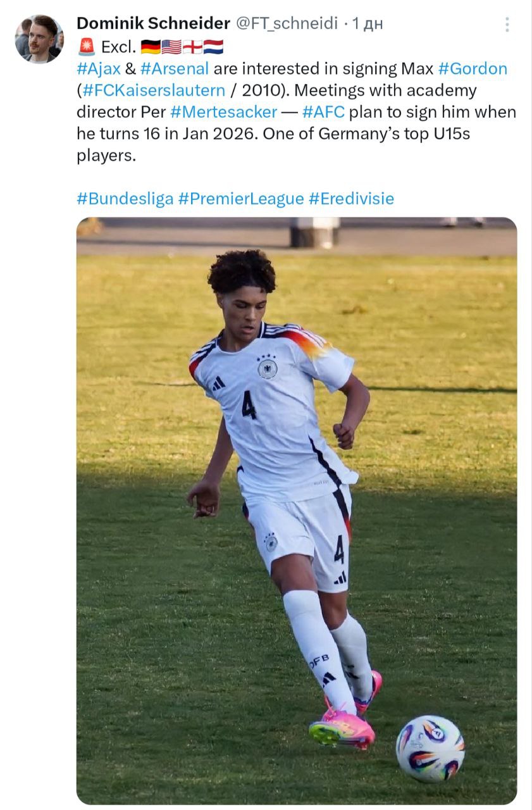Open the three-dot more options menu
Viewport: 532px width, 810px height.
pos(507,24)
